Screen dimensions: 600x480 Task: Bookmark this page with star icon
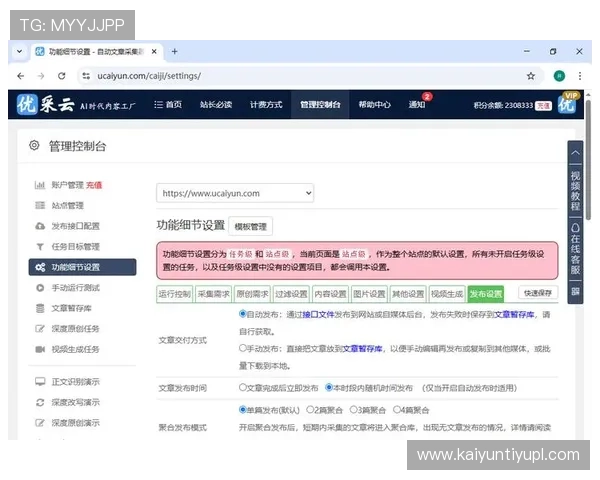pos(531,76)
